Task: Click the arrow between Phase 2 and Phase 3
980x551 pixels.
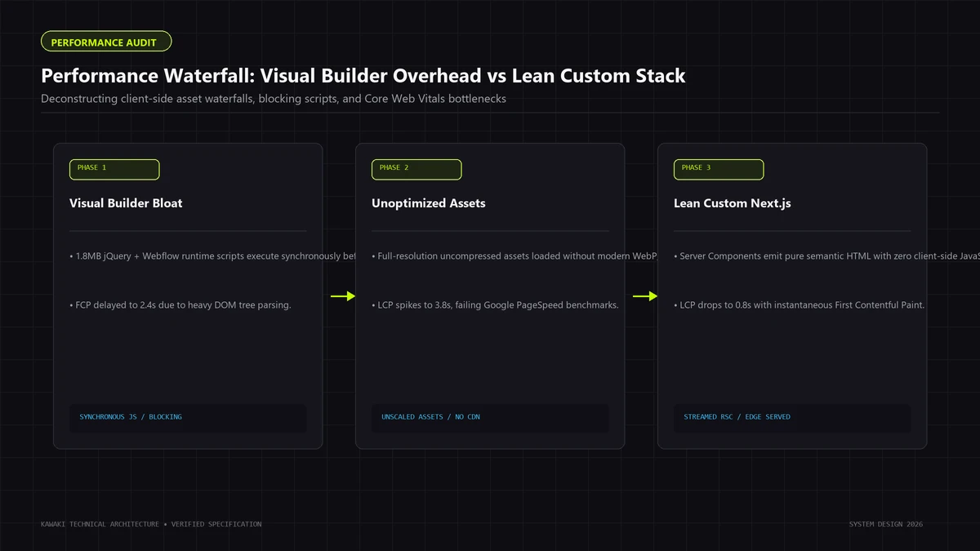Action: 645,296
